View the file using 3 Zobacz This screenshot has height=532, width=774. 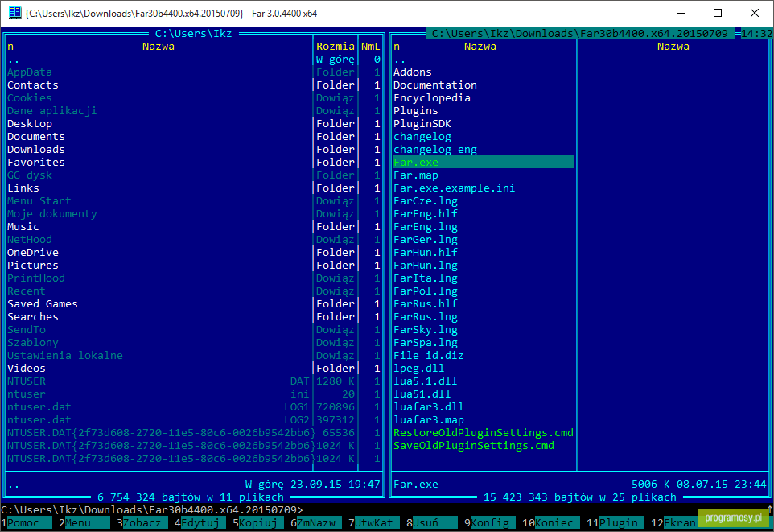tap(142, 522)
